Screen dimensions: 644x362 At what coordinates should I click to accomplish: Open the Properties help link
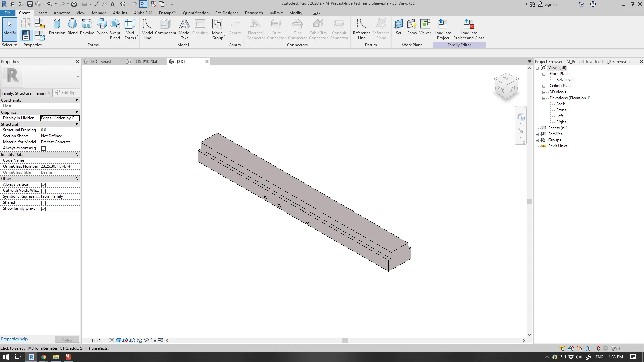pyautogui.click(x=14, y=339)
